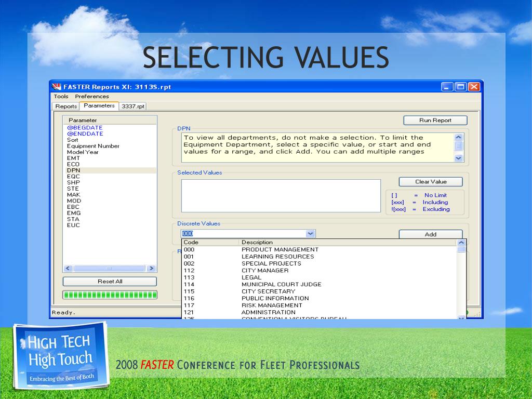Select the MOD parameter
This screenshot has width=532, height=399.
coord(74,201)
